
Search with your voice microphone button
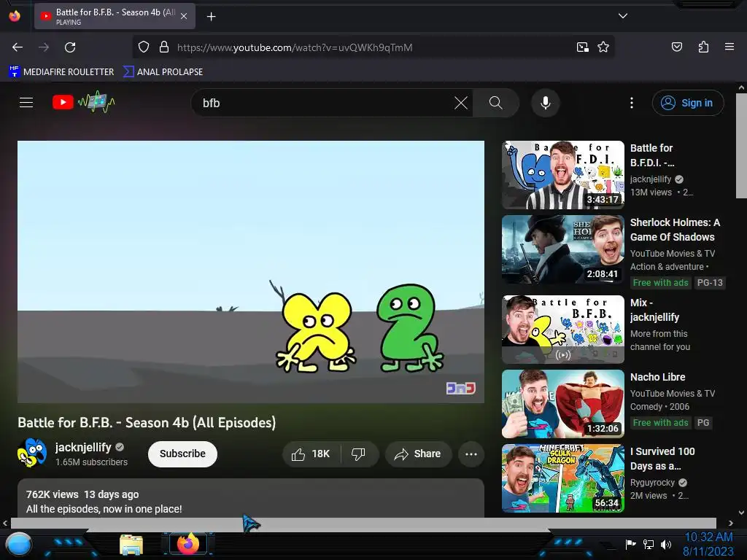(x=546, y=103)
